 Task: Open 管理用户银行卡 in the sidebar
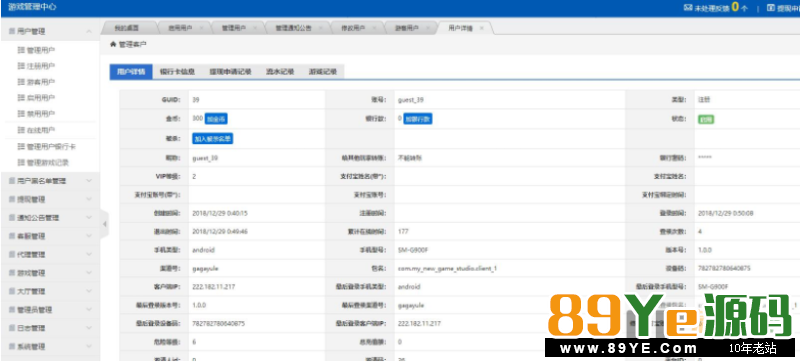(x=52, y=146)
